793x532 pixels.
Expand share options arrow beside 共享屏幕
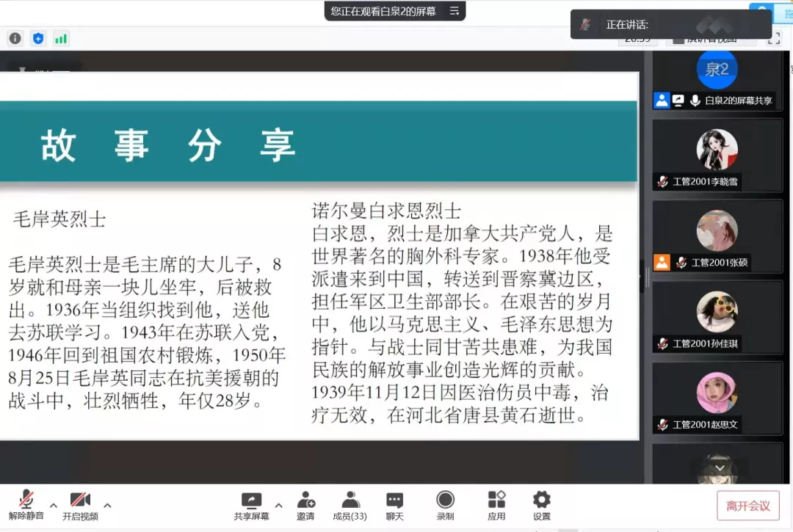coord(278,505)
